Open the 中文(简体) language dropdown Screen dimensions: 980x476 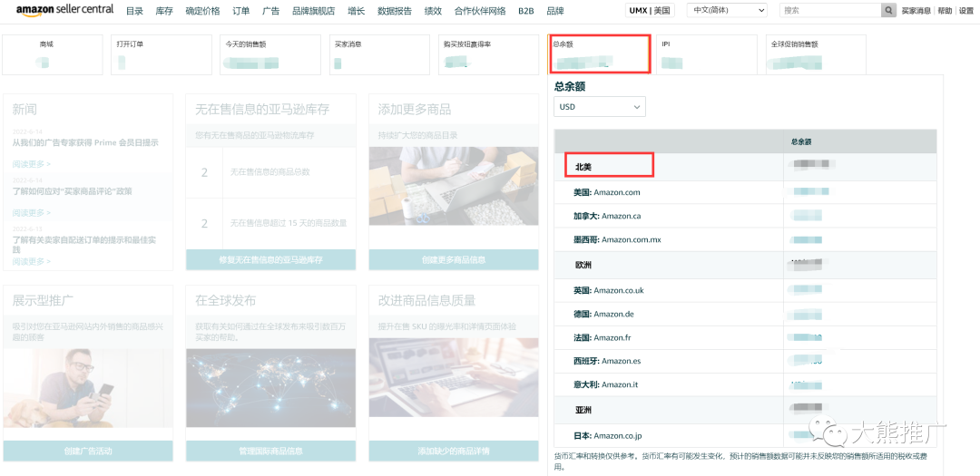(727, 11)
